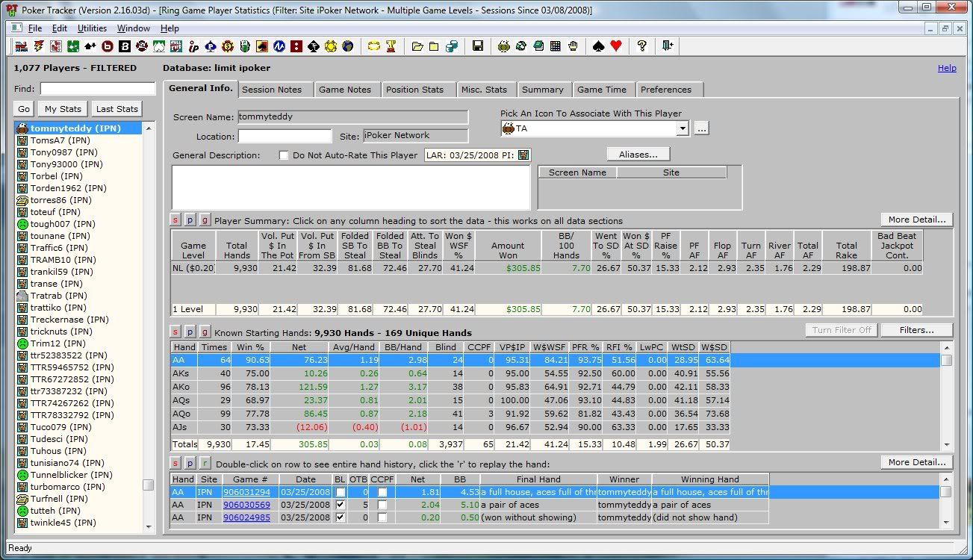Click the My Stats button

pyautogui.click(x=63, y=109)
